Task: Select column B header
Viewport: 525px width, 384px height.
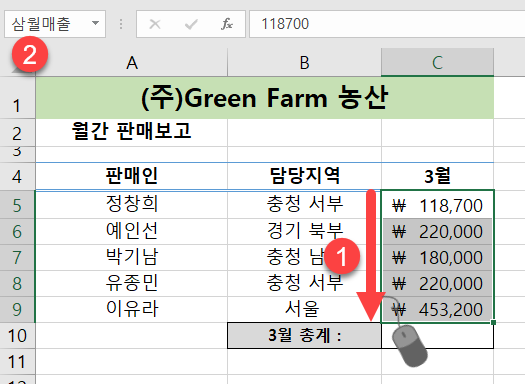Action: 304,63
